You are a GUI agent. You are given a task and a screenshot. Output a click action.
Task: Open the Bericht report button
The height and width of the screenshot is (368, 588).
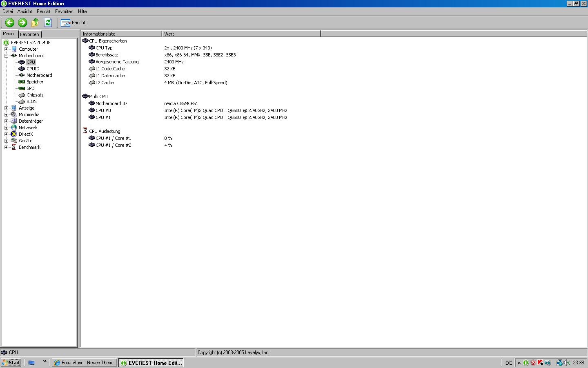pos(73,22)
